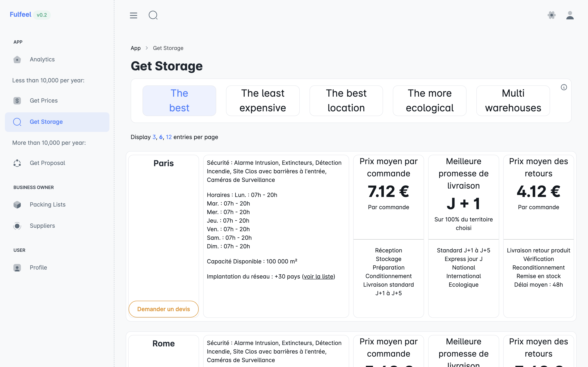Display 12 entries per page
This screenshot has height=367, width=588.
[x=169, y=137]
